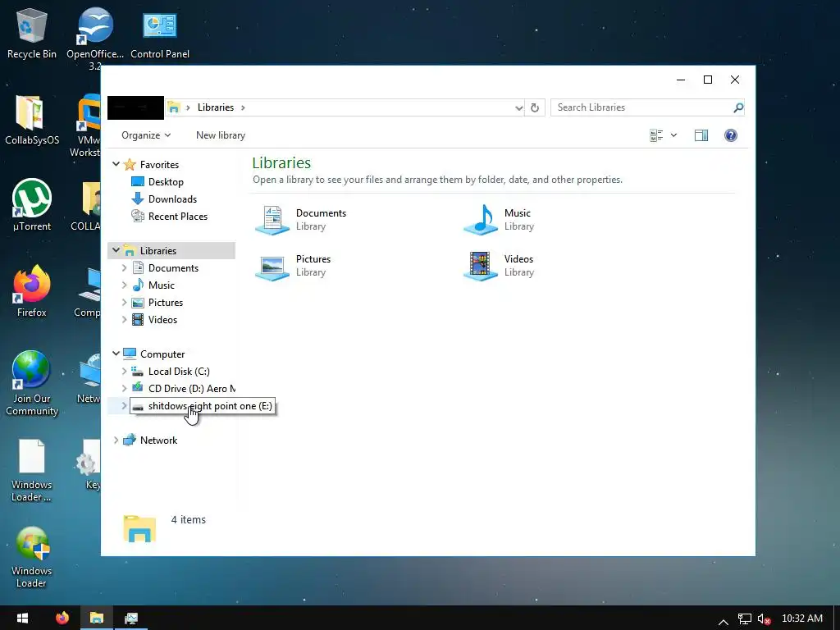Expand Documents node in navigation tree

coord(125,267)
